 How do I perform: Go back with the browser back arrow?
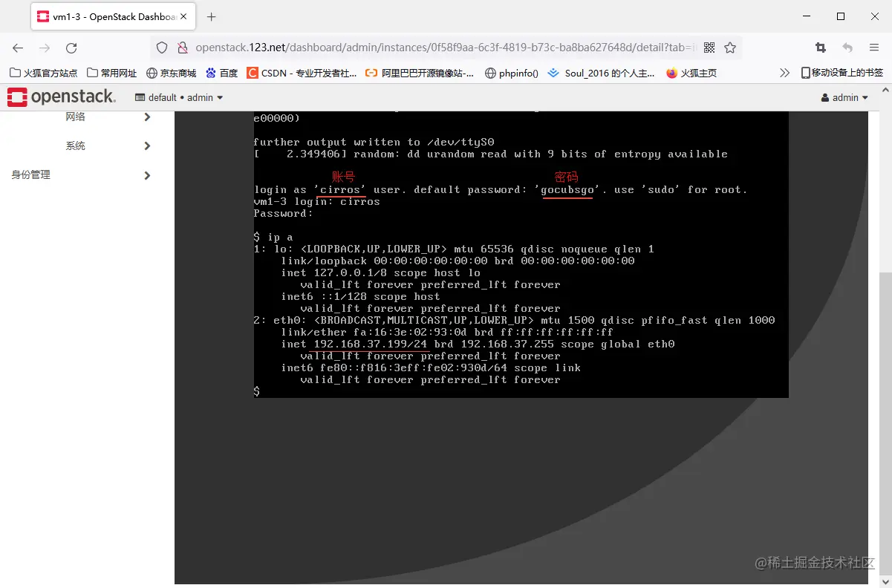point(18,48)
